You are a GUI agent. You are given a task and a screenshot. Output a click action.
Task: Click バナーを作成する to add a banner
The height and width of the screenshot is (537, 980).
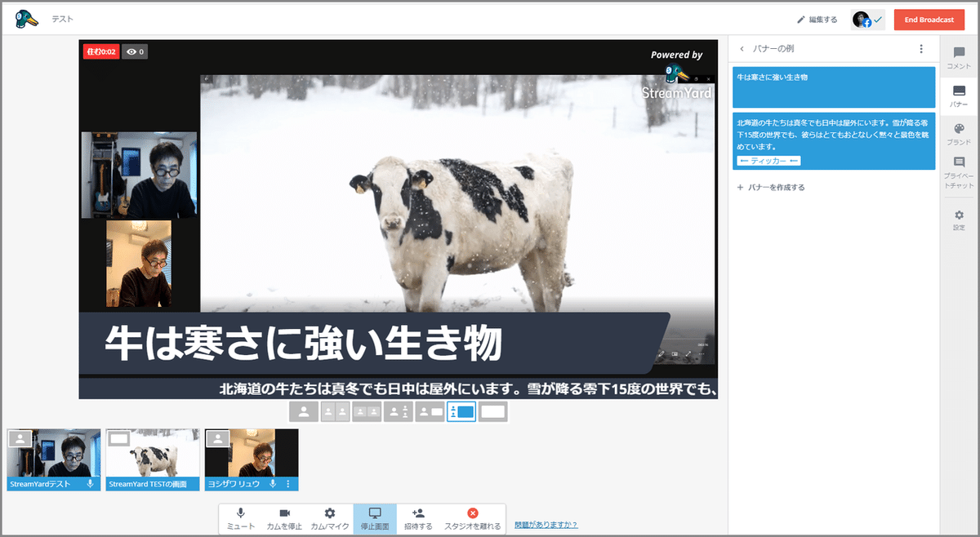coord(771,188)
